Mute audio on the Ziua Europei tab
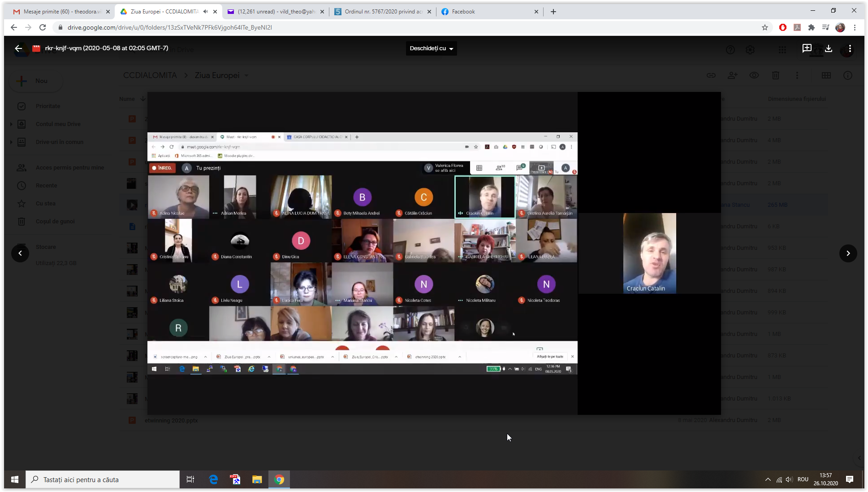Image resolution: width=868 pixels, height=492 pixels. click(205, 12)
